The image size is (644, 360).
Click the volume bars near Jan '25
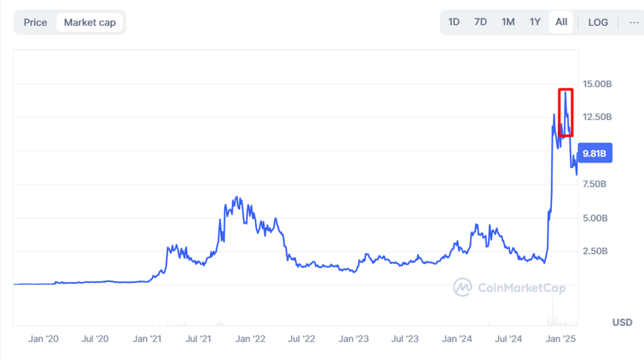point(553,316)
